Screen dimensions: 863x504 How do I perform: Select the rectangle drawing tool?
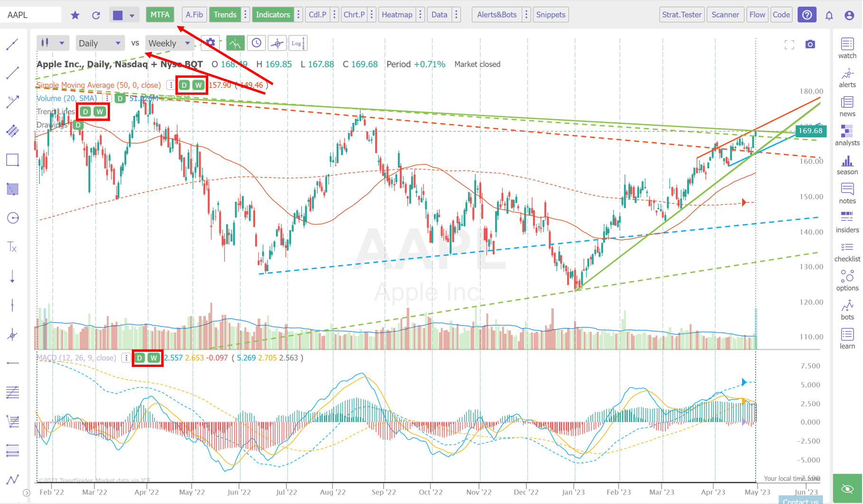coord(12,160)
